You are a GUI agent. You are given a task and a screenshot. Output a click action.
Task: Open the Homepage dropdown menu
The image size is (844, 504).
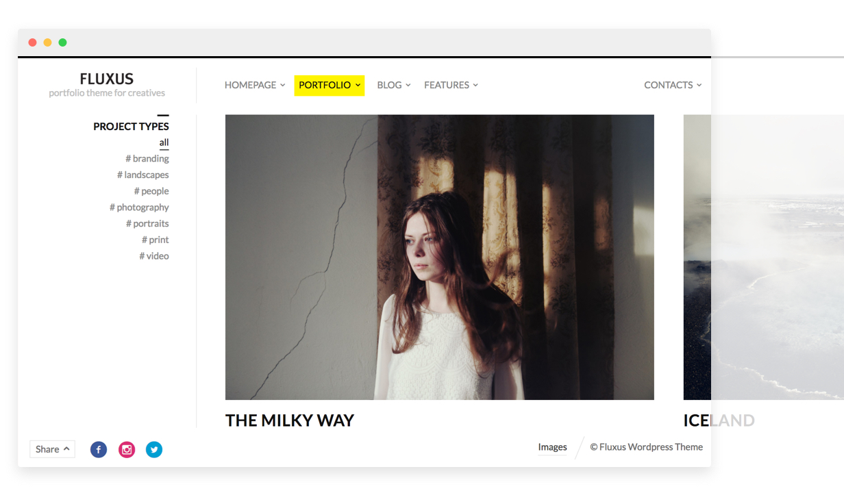coord(255,85)
